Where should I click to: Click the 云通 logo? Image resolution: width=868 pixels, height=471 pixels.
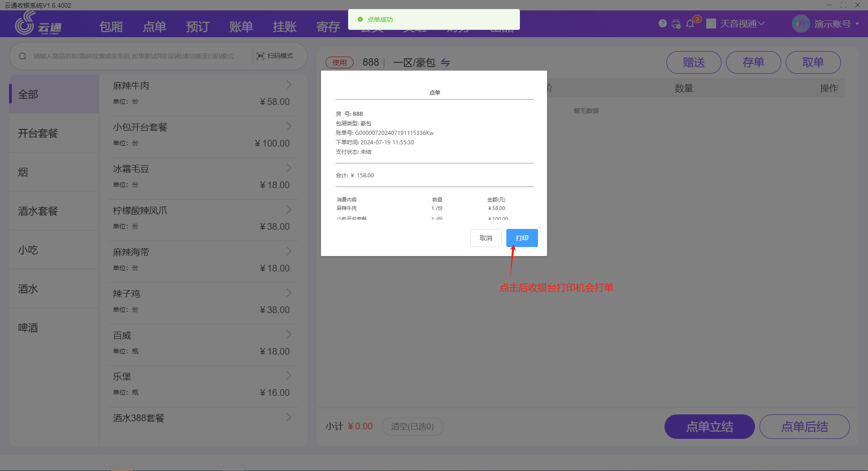(x=38, y=24)
